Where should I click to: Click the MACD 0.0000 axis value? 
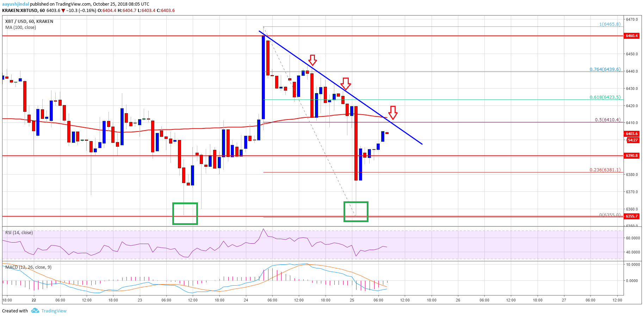632,281
